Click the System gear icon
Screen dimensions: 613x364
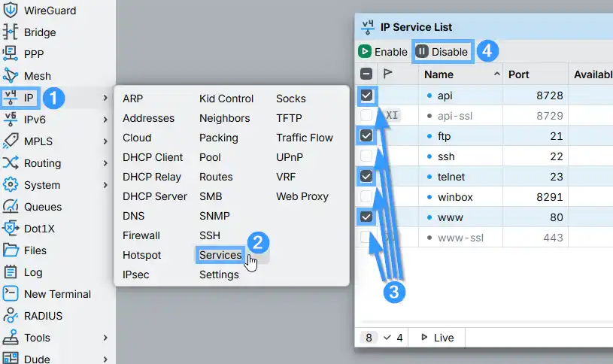click(11, 184)
